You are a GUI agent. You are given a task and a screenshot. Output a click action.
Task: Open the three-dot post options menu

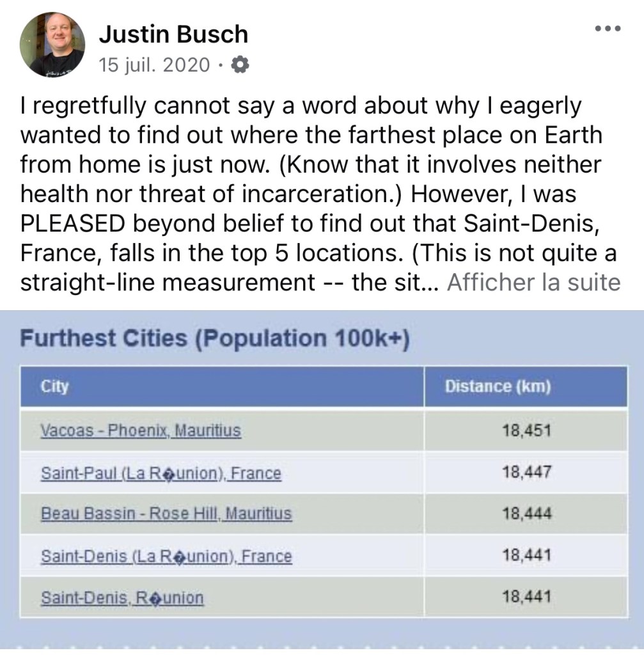click(608, 28)
